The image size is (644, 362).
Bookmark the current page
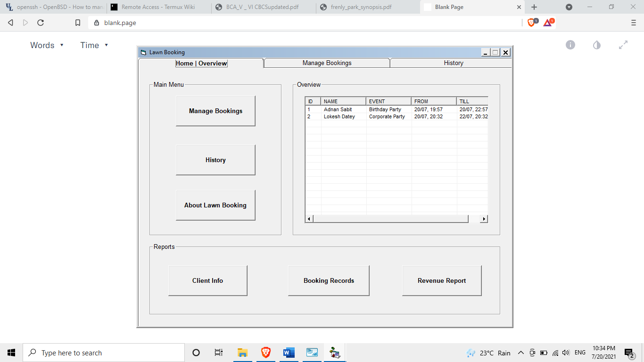pos(78,22)
